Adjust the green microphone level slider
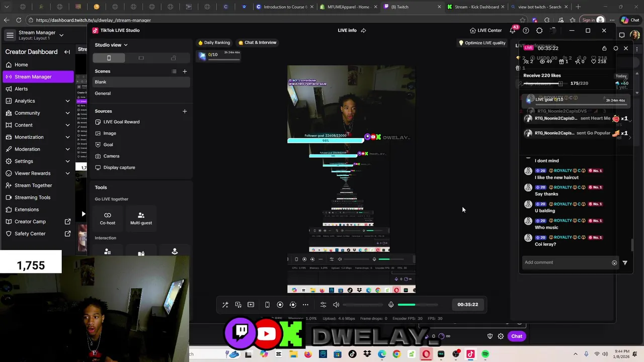Screen dimensions: 644x362 coord(418,305)
